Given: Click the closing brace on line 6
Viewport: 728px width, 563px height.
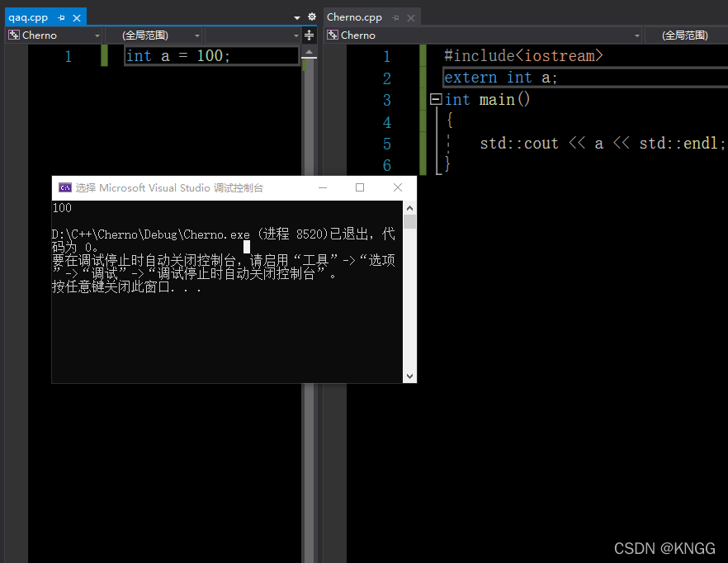Looking at the screenshot, I should click(x=447, y=164).
